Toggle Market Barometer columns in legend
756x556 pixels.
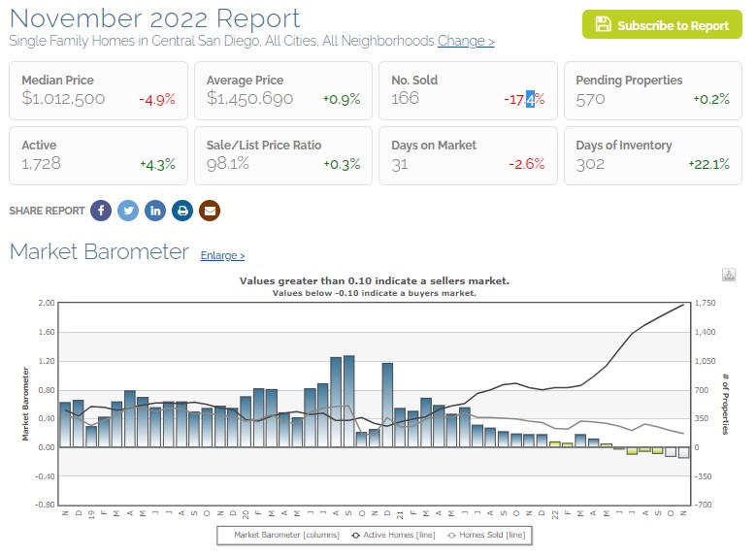[279, 535]
